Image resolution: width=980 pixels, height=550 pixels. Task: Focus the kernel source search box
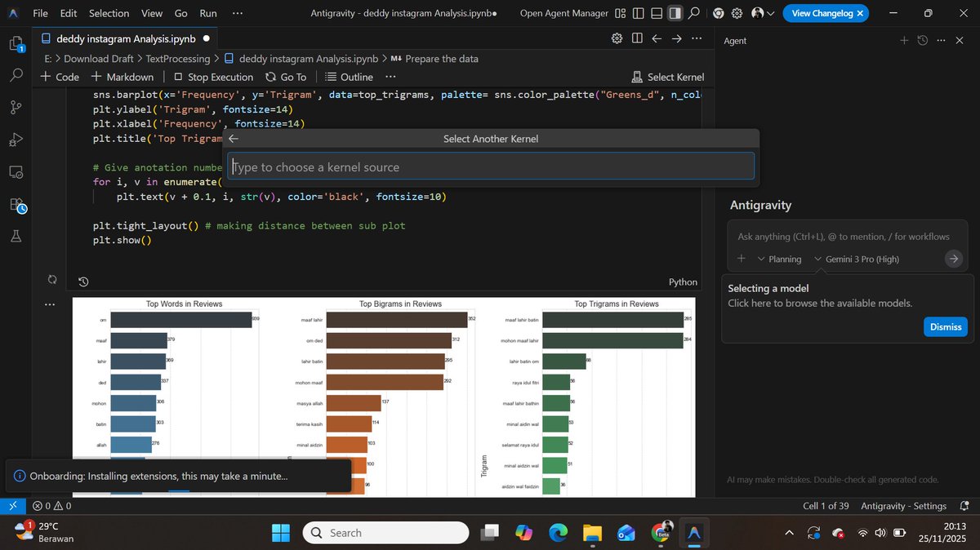click(491, 166)
